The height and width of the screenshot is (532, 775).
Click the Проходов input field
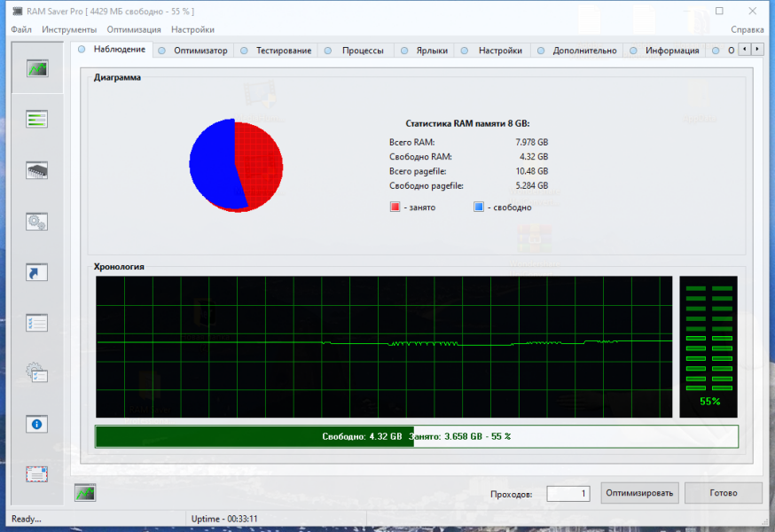568,494
